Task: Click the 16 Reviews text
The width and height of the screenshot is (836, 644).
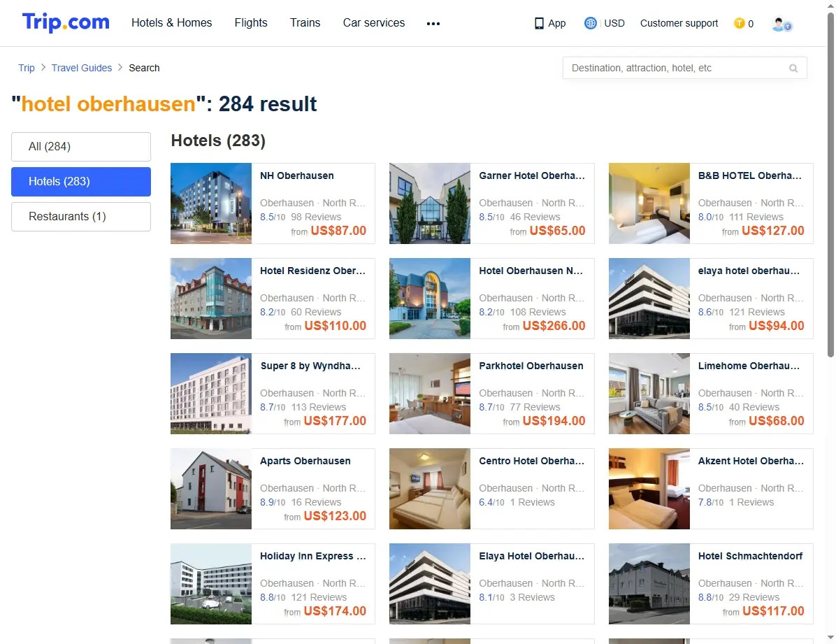Action: coord(316,502)
